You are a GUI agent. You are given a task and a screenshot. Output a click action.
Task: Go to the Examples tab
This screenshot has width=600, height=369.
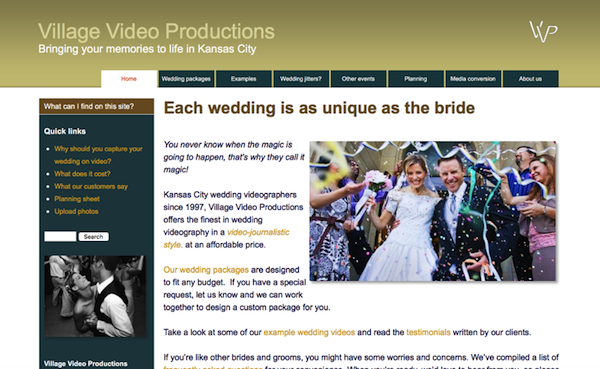point(243,79)
